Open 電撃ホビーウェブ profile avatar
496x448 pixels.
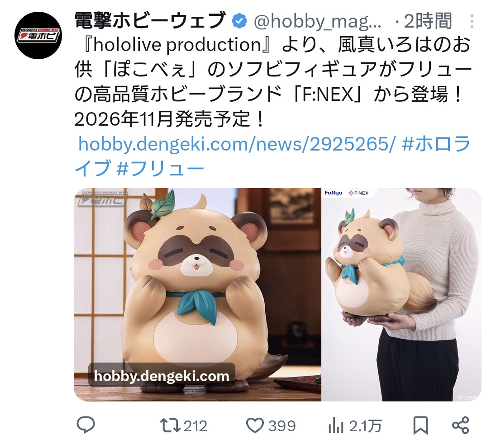point(38,35)
